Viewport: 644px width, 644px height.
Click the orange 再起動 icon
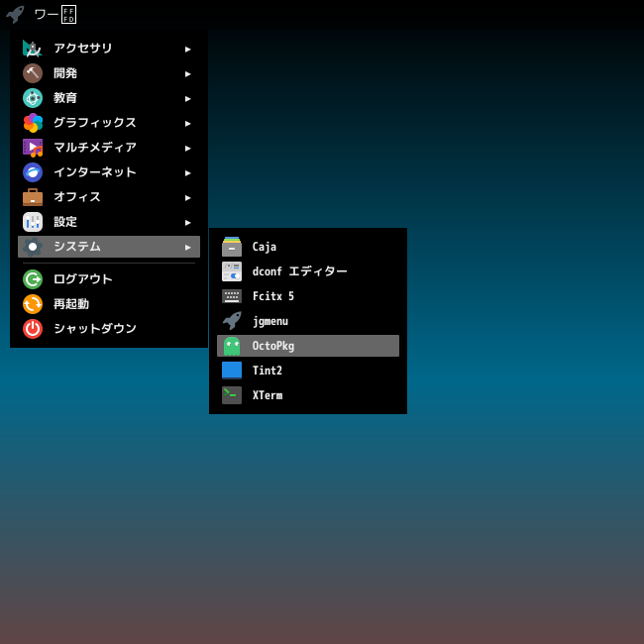click(x=33, y=304)
